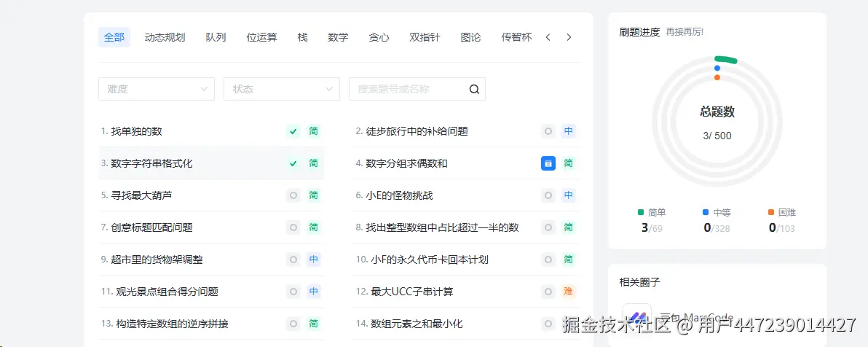Click the 难 difficulty tag on 最大UCC子串计算
This screenshot has width=868, height=347.
tap(569, 292)
